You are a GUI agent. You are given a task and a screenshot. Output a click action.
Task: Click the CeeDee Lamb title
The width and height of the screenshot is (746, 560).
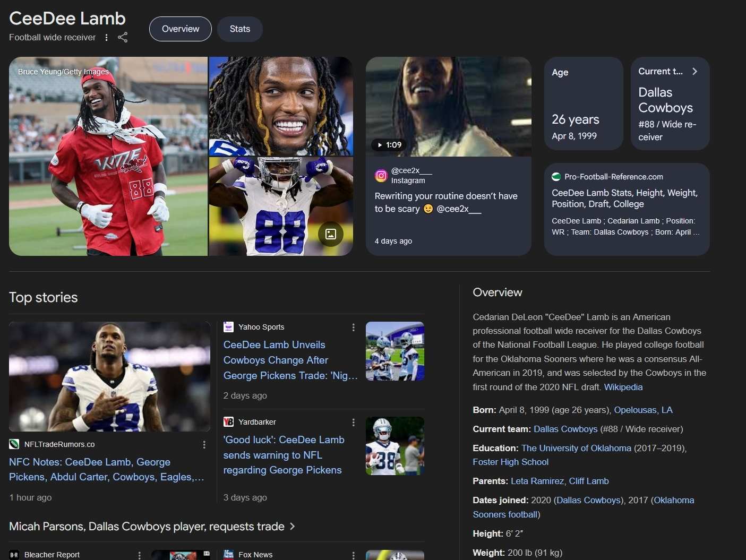tap(67, 18)
